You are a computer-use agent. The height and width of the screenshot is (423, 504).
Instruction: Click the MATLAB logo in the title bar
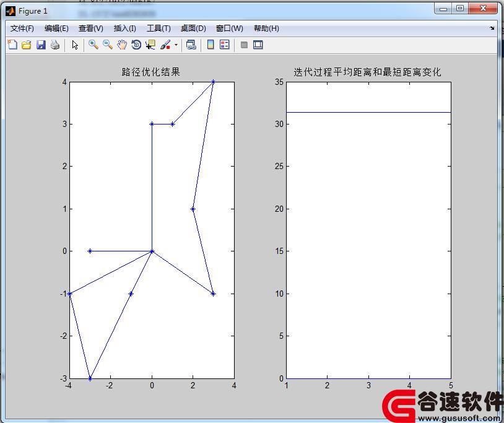(x=11, y=11)
